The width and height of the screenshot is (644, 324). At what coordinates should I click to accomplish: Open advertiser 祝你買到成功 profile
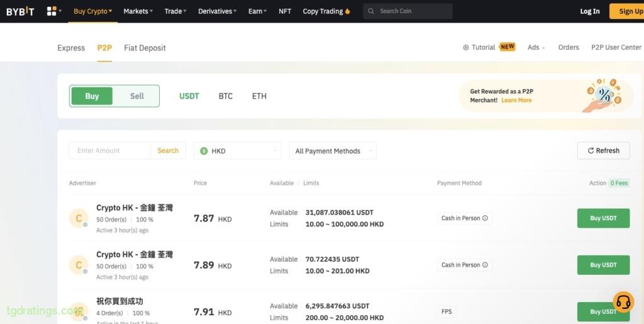(119, 301)
